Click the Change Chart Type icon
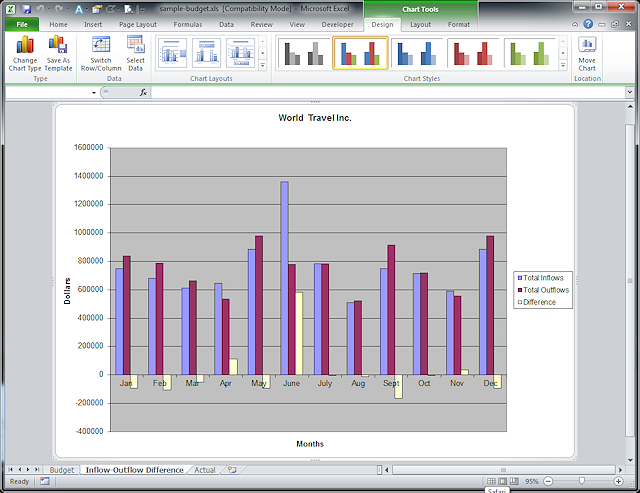This screenshot has height=493, width=640. click(25, 53)
